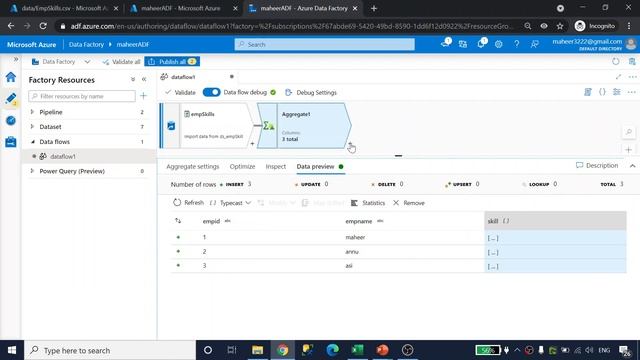
Task: Open the Author pencil icon in sidebar
Action: (x=11, y=98)
